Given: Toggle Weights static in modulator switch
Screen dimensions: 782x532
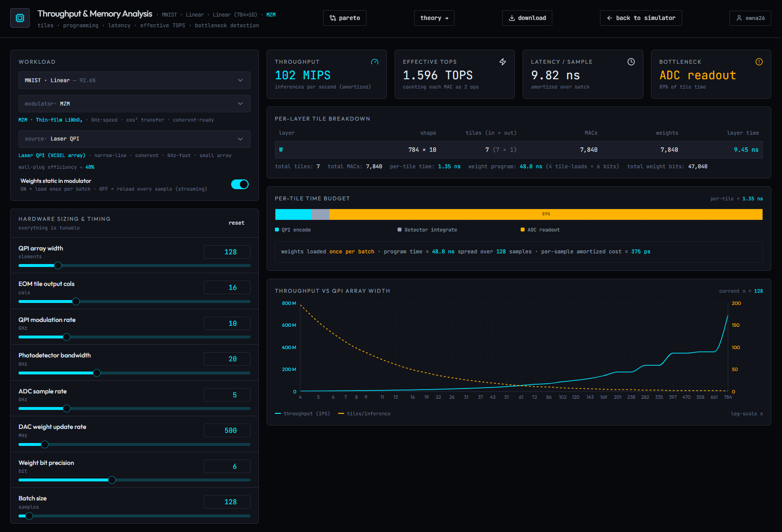Looking at the screenshot, I should pyautogui.click(x=240, y=184).
